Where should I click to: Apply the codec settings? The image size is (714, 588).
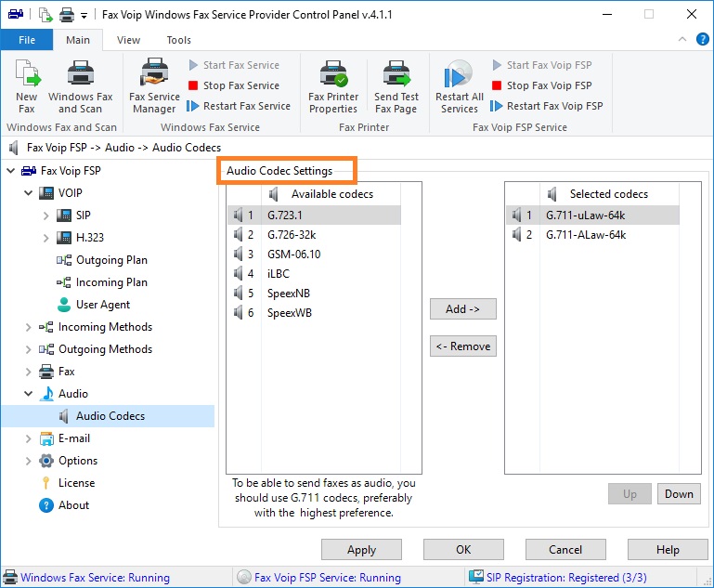(361, 550)
